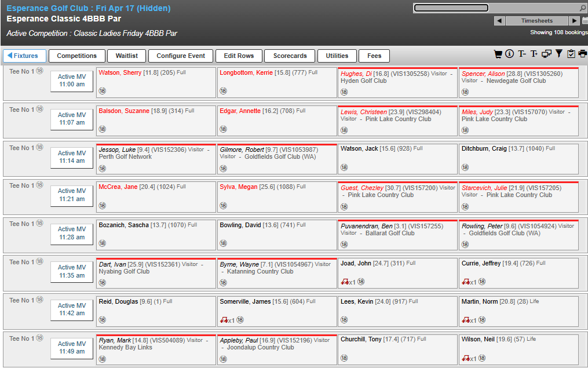588x368 pixels.
Task: Go to previous timesheet with left arrow
Action: [x=499, y=21]
